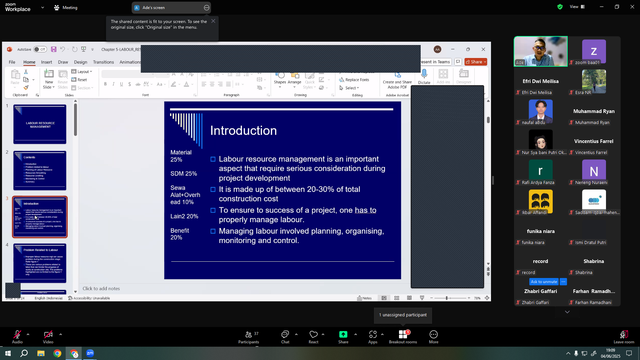Open Windows Start menu

(8, 353)
